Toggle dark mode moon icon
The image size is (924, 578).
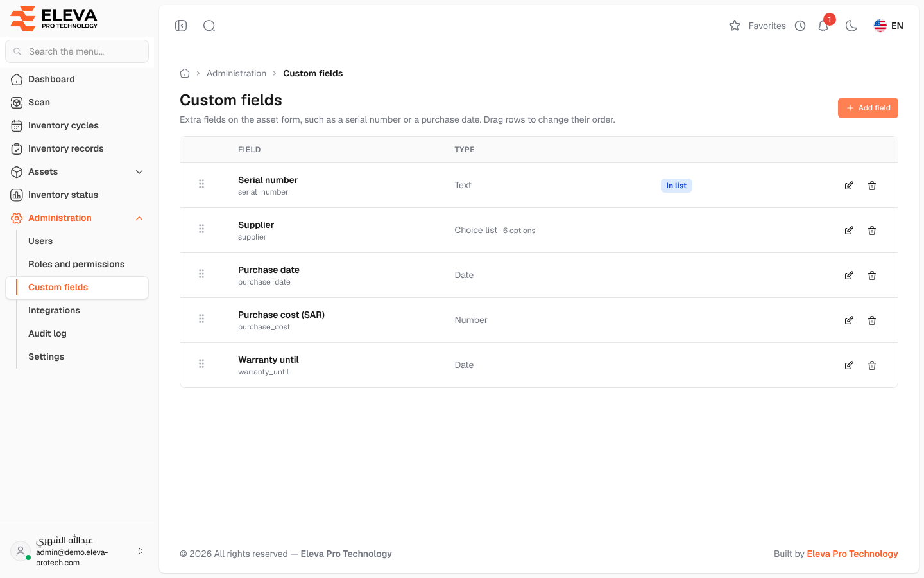coord(851,26)
